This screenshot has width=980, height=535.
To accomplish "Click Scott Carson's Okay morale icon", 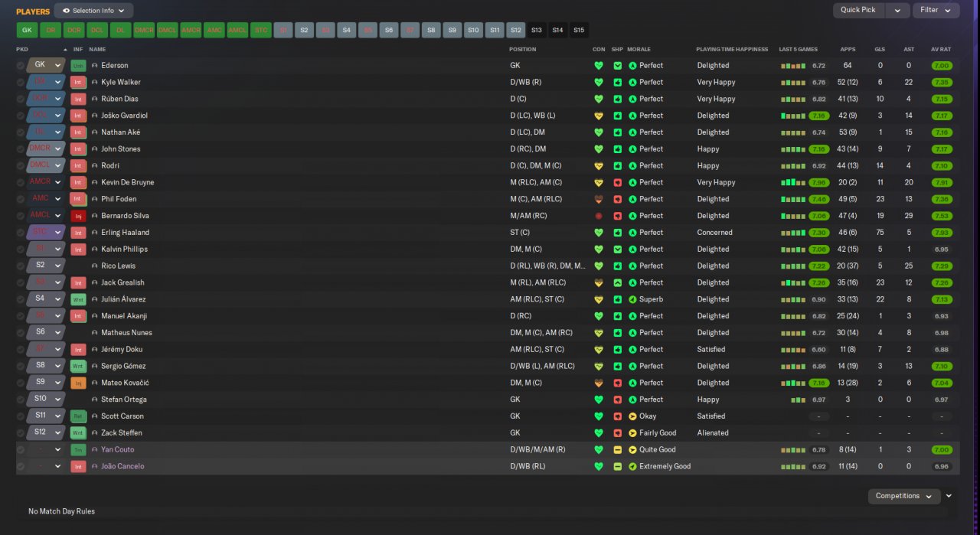I will [x=632, y=416].
